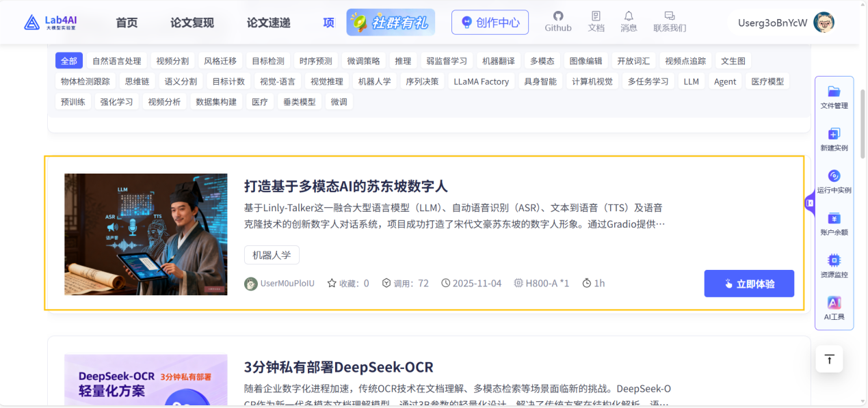Image resolution: width=868 pixels, height=408 pixels.
Task: Open 文件管理 in the right sidebar
Action: click(x=834, y=97)
